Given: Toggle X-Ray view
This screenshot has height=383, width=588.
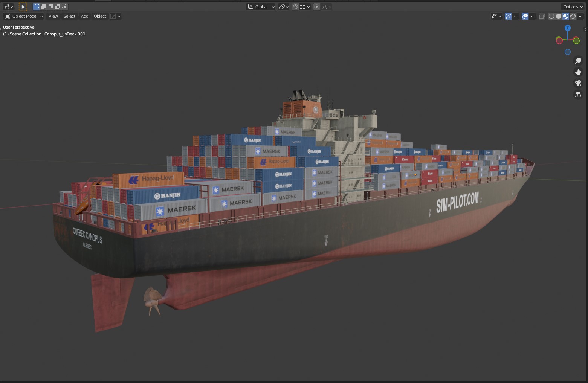Looking at the screenshot, I should click(x=542, y=16).
